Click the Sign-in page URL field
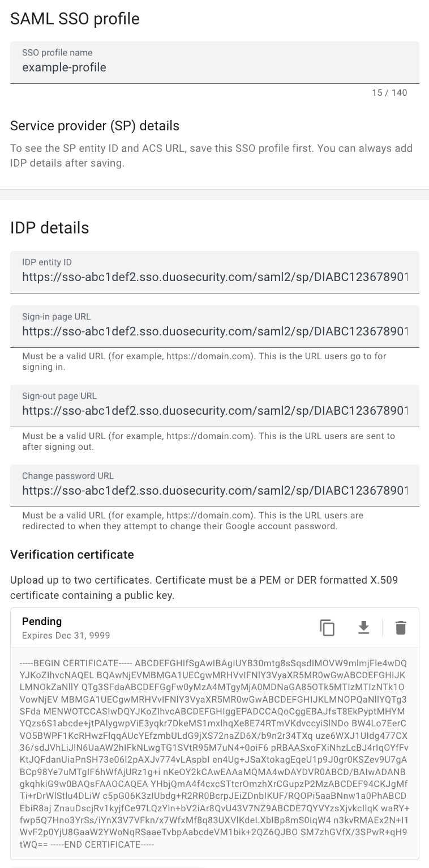The height and width of the screenshot is (868, 429). 215,328
